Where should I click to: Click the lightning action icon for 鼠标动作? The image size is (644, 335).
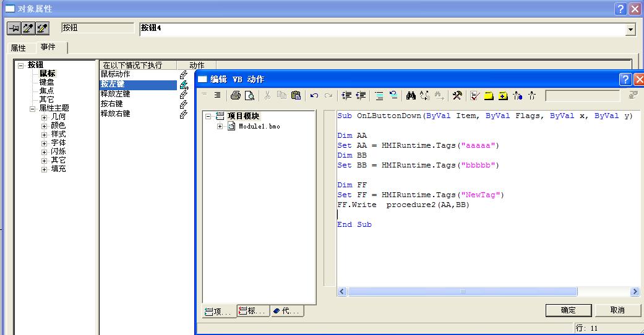[x=184, y=75]
